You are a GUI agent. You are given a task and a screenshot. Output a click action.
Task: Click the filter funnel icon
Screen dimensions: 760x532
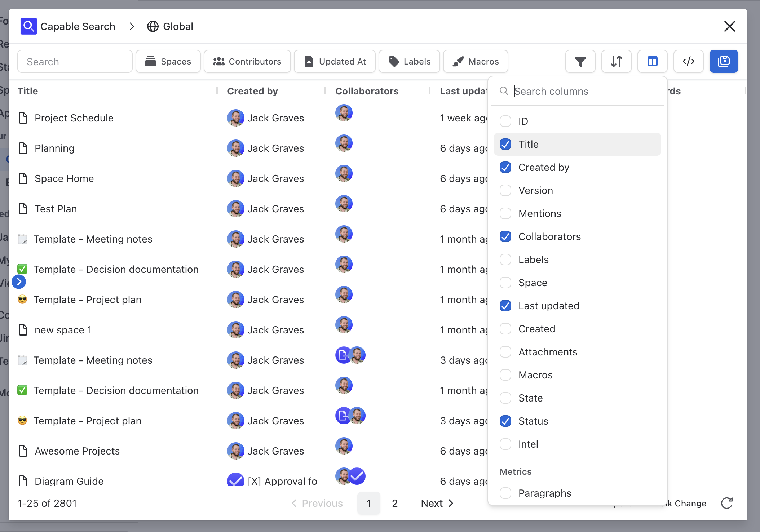pyautogui.click(x=580, y=62)
